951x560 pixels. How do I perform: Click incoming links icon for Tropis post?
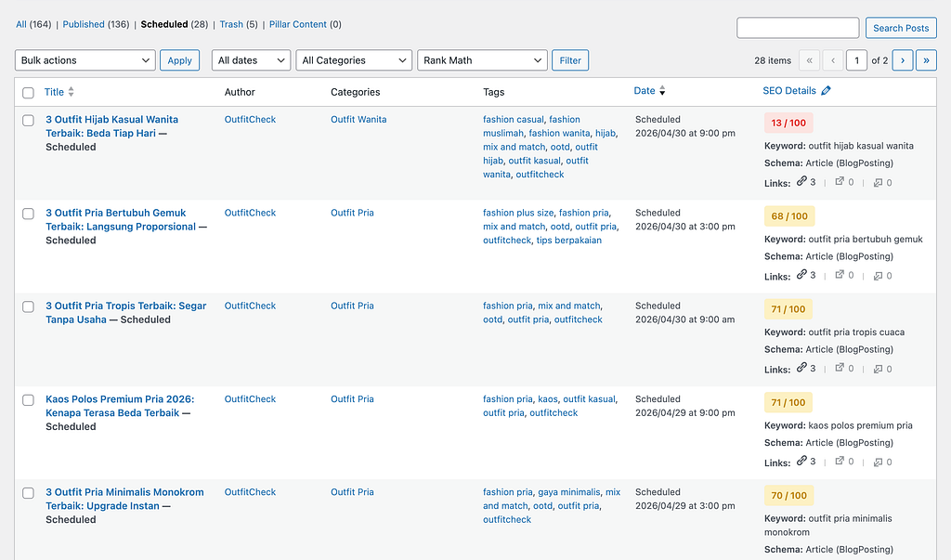(878, 369)
